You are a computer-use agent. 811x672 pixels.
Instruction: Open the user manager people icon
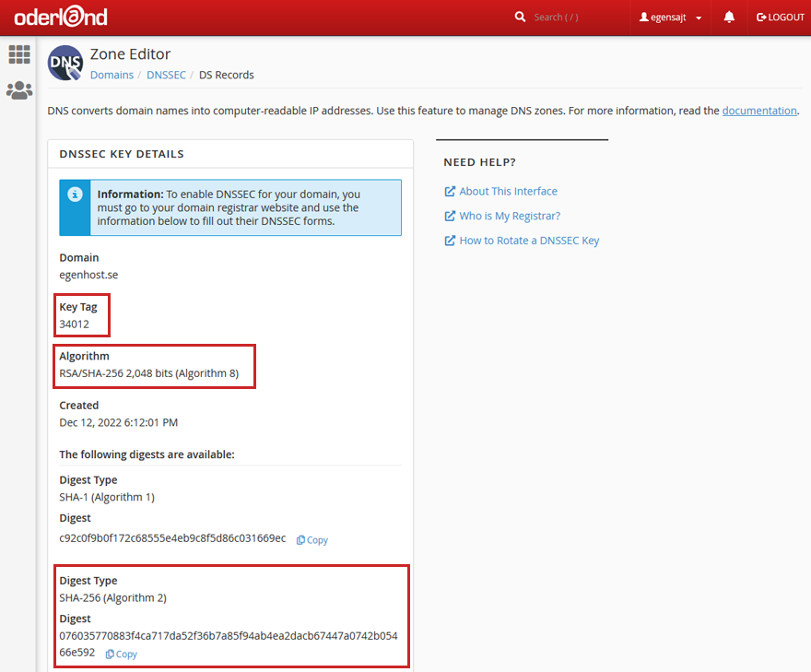click(x=19, y=90)
